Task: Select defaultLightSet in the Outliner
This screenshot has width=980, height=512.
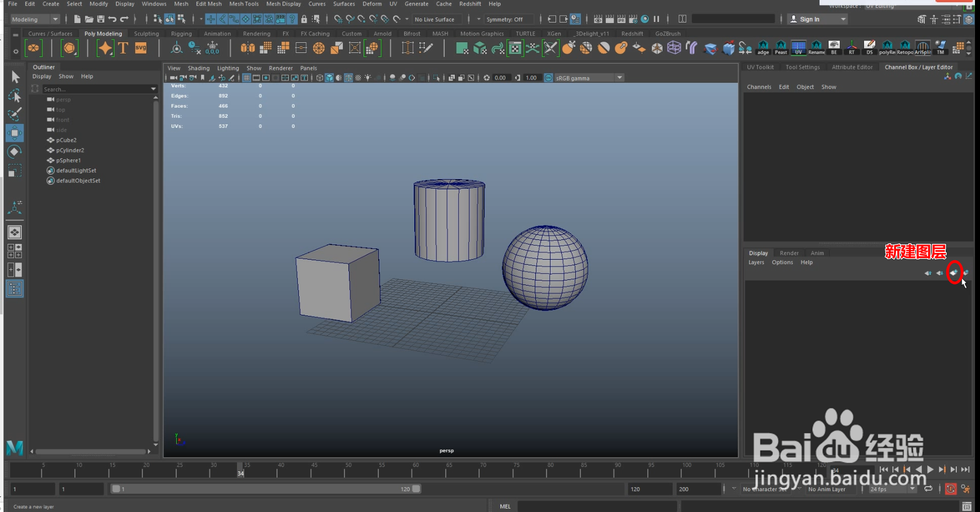Action: point(76,171)
